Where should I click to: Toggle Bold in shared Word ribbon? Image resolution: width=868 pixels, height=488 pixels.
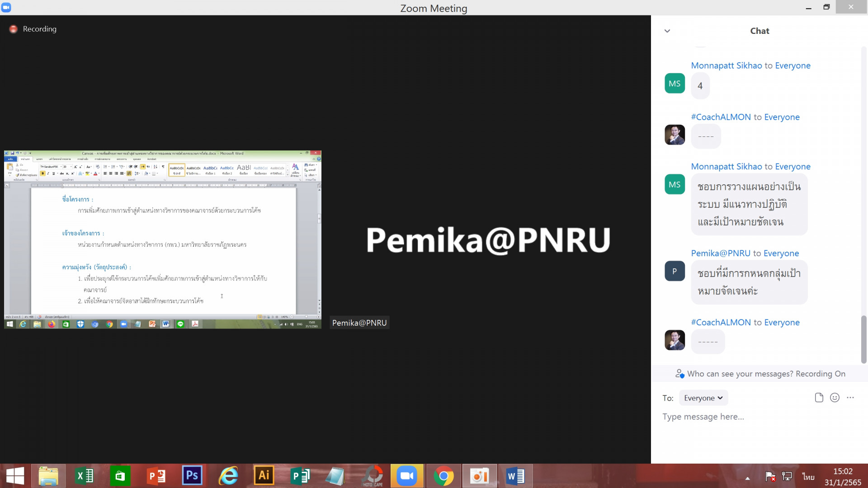tap(42, 173)
